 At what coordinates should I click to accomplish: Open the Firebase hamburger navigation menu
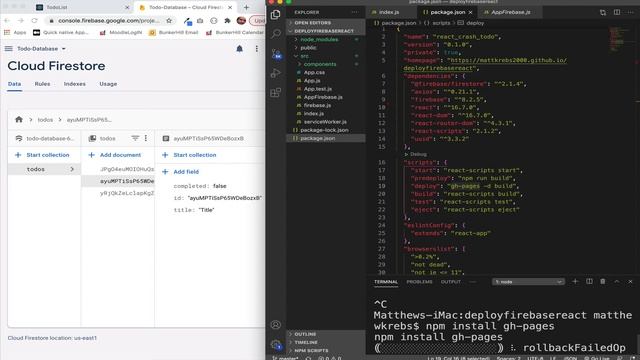[x=9, y=49]
